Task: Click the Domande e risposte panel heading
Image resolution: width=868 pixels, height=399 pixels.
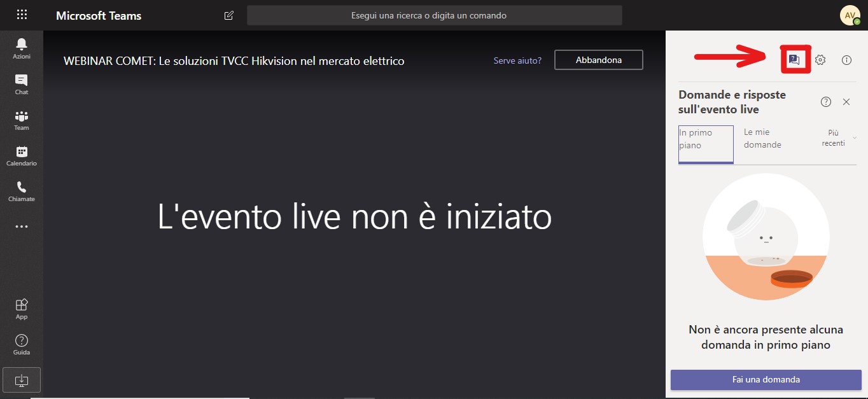Action: coord(732,102)
